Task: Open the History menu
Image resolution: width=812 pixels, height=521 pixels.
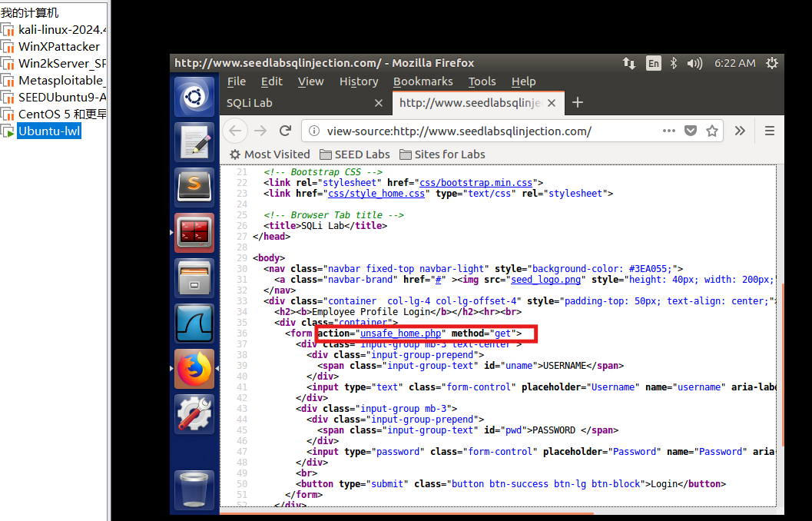Action: coord(359,81)
